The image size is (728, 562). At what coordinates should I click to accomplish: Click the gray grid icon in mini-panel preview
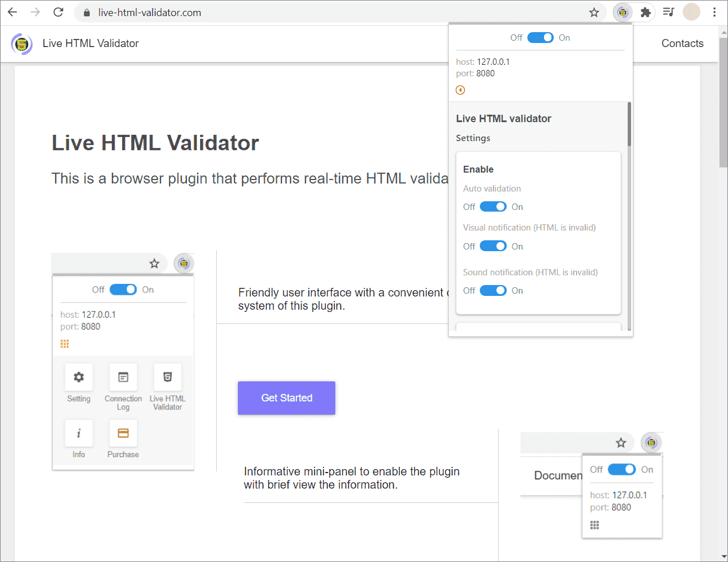pyautogui.click(x=594, y=525)
